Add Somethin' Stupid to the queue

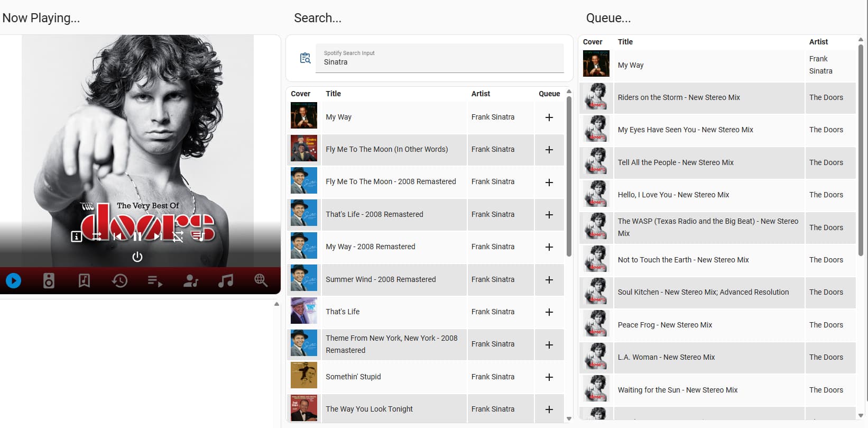549,377
